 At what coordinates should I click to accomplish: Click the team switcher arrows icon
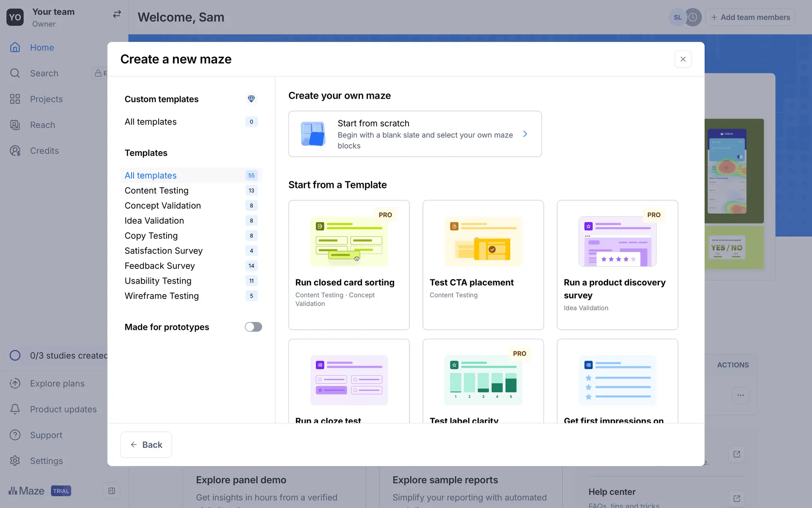(x=117, y=14)
